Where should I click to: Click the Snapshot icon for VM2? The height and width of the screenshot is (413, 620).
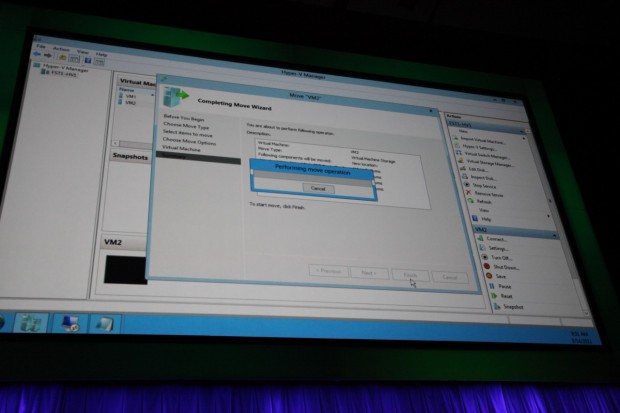(x=497, y=306)
